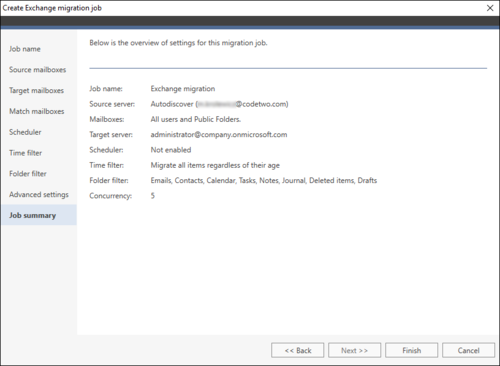Click the dialog title 'Create Exchange migration job'
The height and width of the screenshot is (366, 500).
[52, 8]
